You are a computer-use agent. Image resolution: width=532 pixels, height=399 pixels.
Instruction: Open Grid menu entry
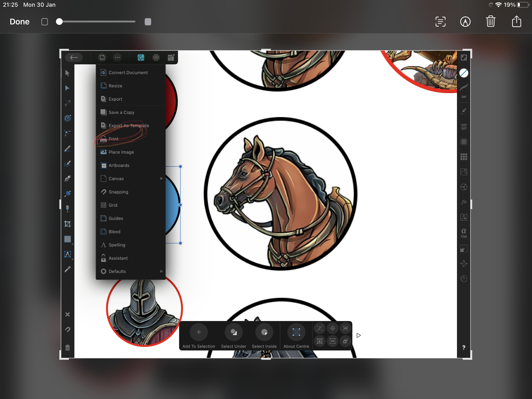click(131, 205)
